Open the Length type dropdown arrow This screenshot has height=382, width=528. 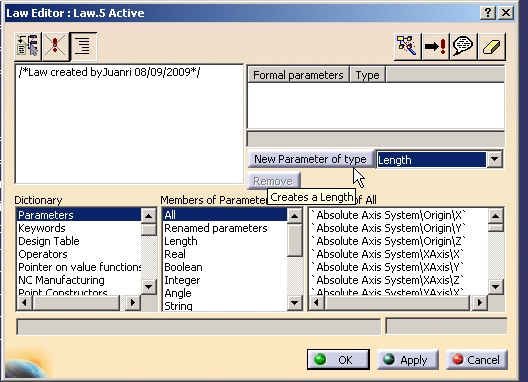pyautogui.click(x=495, y=159)
